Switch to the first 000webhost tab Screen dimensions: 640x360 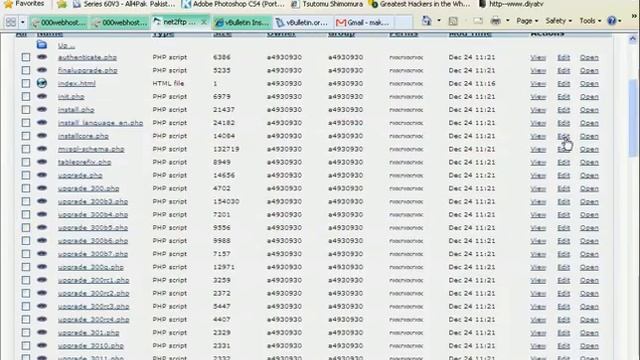tap(59, 22)
